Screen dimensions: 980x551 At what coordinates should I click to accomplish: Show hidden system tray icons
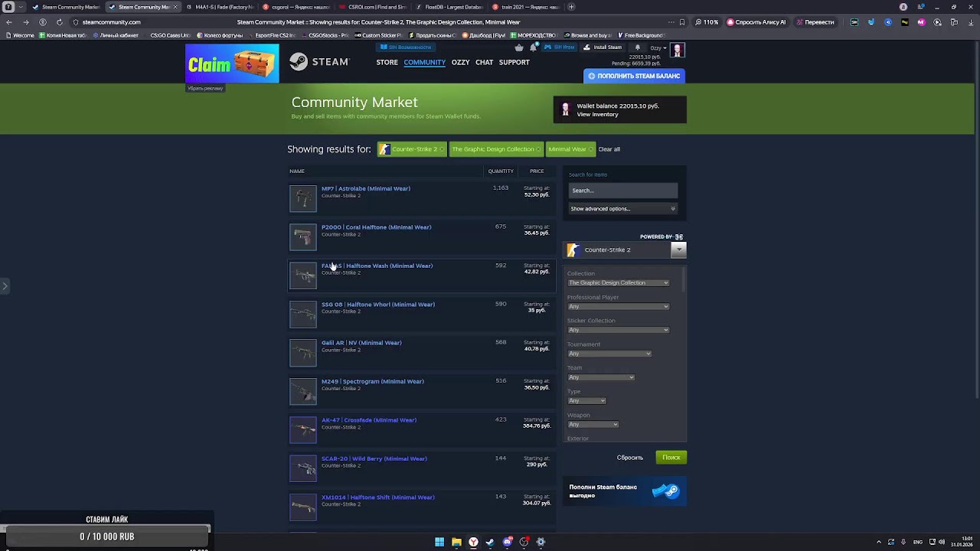(879, 542)
